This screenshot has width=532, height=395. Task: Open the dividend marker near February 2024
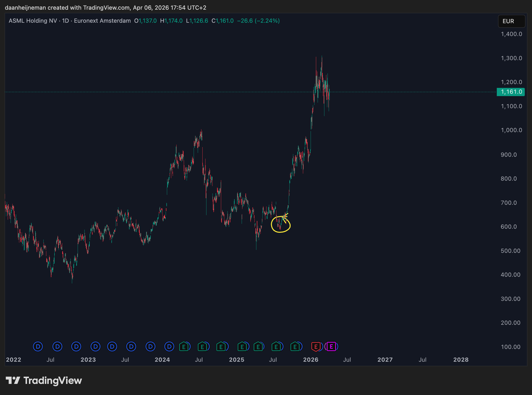coord(169,347)
